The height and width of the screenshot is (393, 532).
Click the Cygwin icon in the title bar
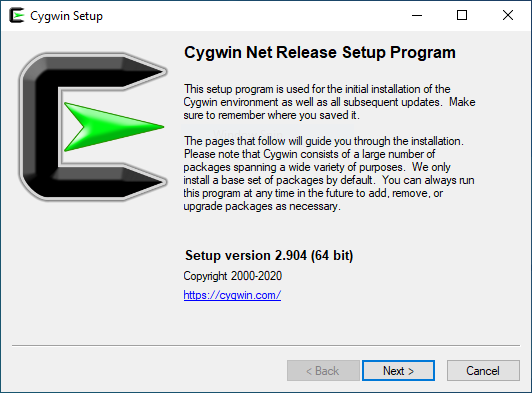pyautogui.click(x=17, y=16)
